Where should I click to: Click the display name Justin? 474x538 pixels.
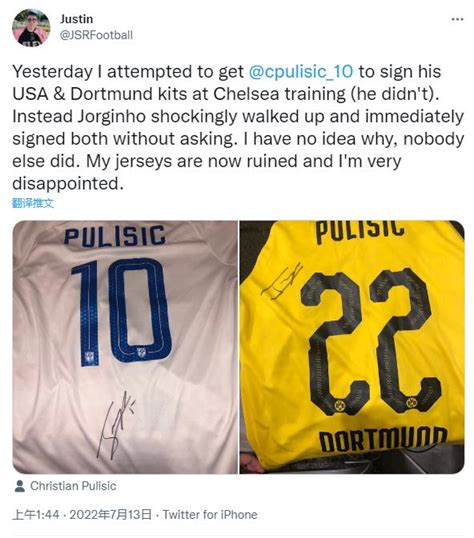[x=77, y=19]
